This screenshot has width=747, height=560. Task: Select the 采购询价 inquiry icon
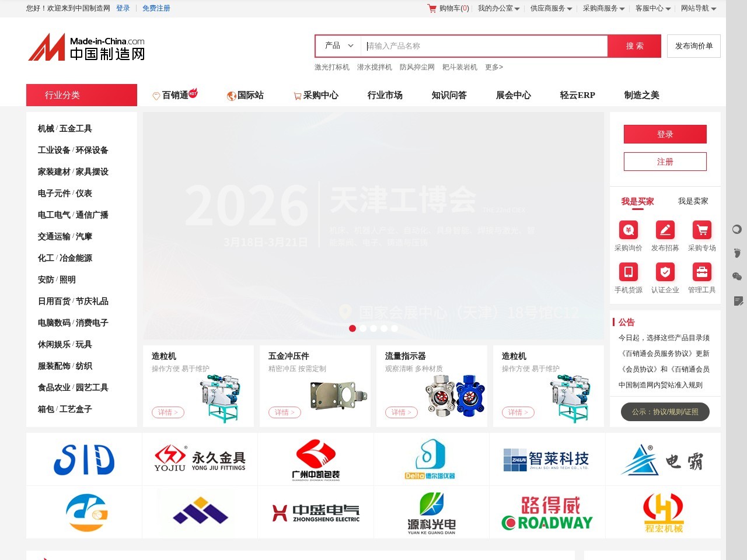[x=628, y=229]
